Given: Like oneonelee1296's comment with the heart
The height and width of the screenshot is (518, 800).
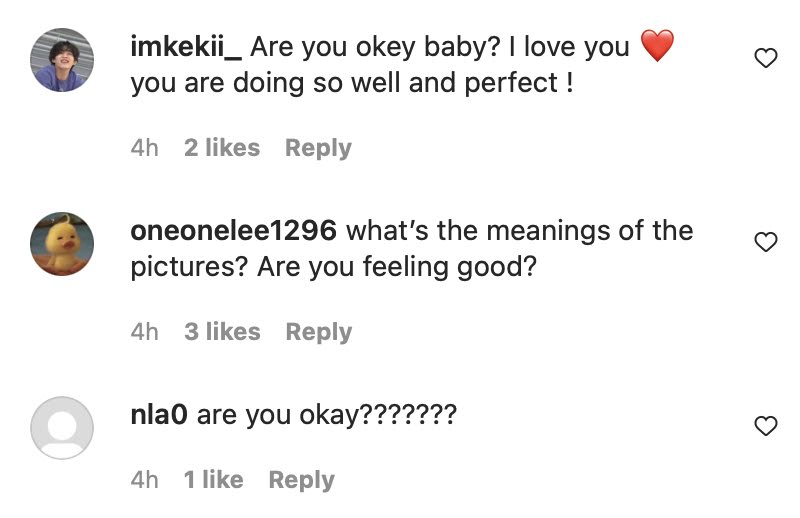Looking at the screenshot, I should tap(765, 242).
